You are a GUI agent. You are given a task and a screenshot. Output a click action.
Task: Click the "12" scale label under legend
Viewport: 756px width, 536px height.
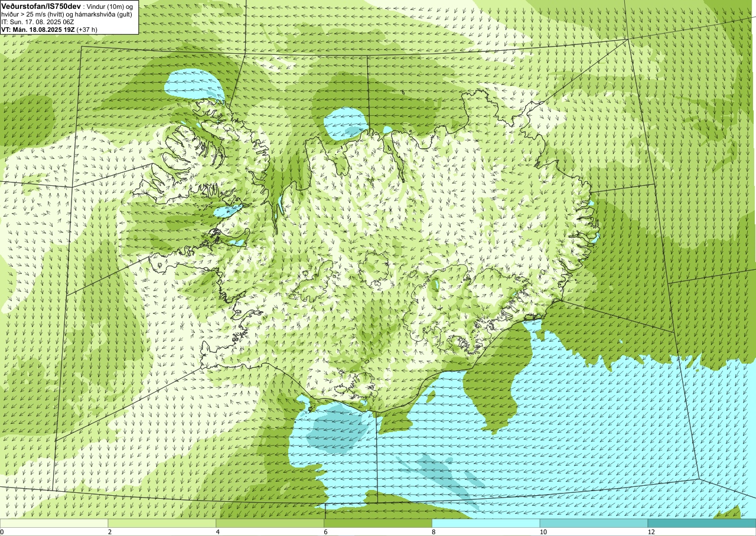tap(651, 532)
